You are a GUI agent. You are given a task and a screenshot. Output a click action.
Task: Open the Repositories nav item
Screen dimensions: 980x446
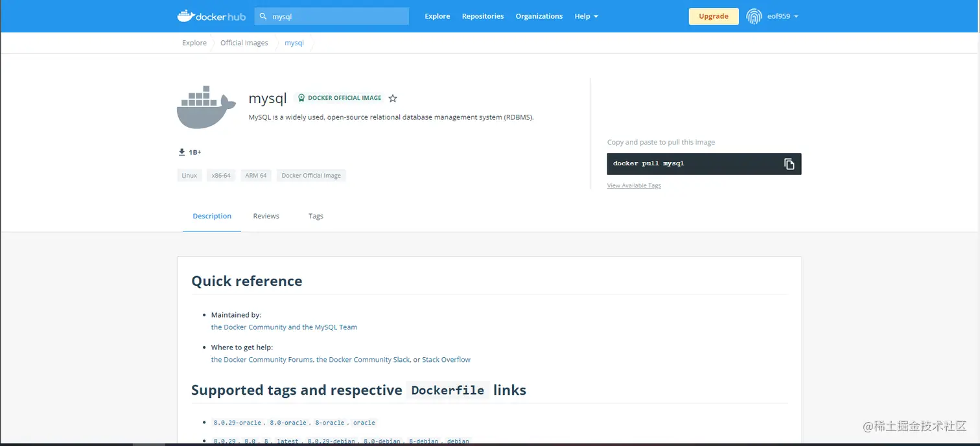point(483,16)
